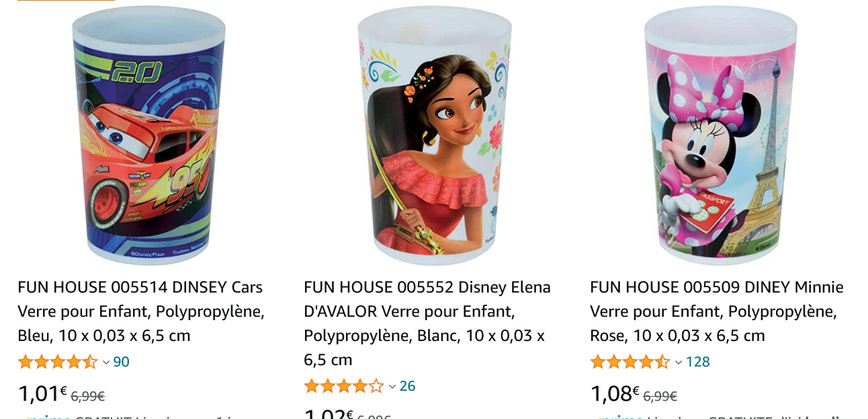Open the FUN HOUSE Minnie cup product title
The width and height of the screenshot is (868, 419).
tap(716, 311)
